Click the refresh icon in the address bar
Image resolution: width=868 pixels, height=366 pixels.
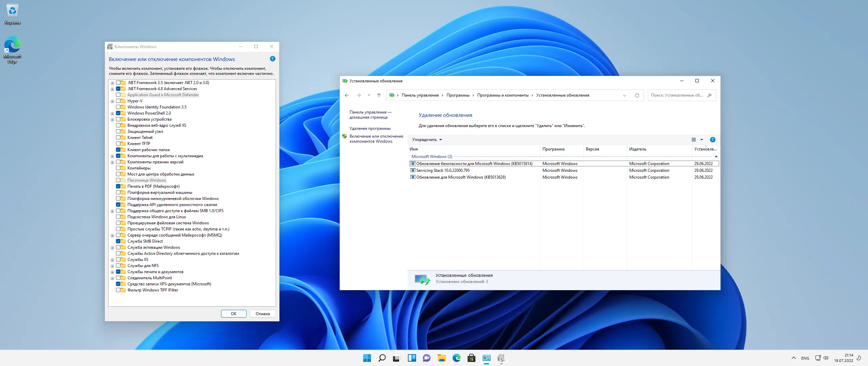[637, 96]
